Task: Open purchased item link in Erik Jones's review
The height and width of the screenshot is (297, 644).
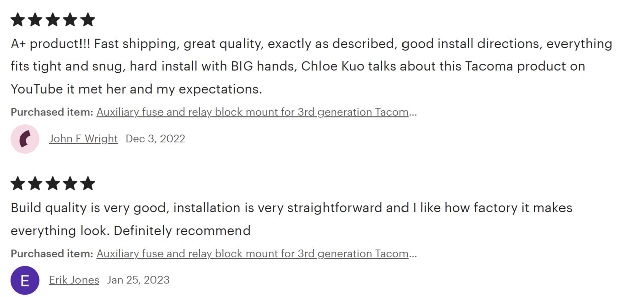Action: [x=257, y=254]
